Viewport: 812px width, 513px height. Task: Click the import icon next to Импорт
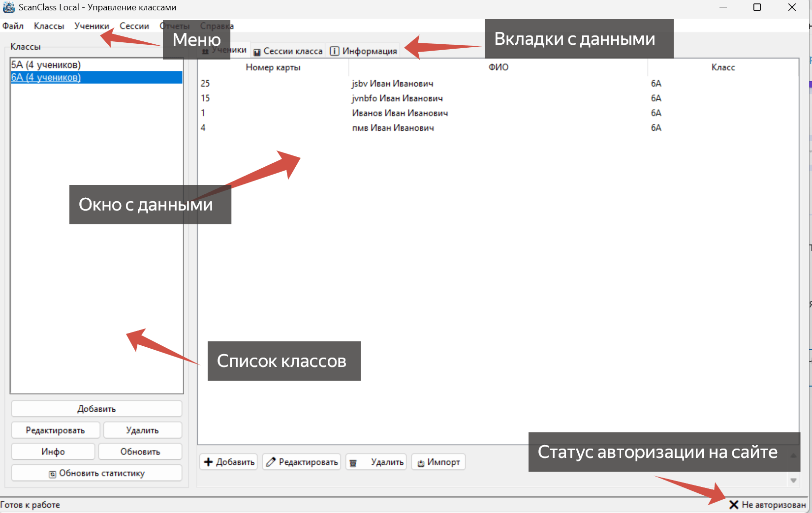[421, 463]
